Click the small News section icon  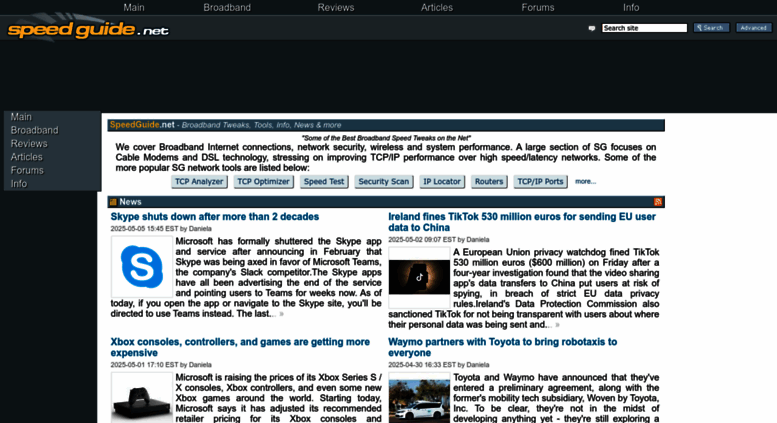[113, 202]
